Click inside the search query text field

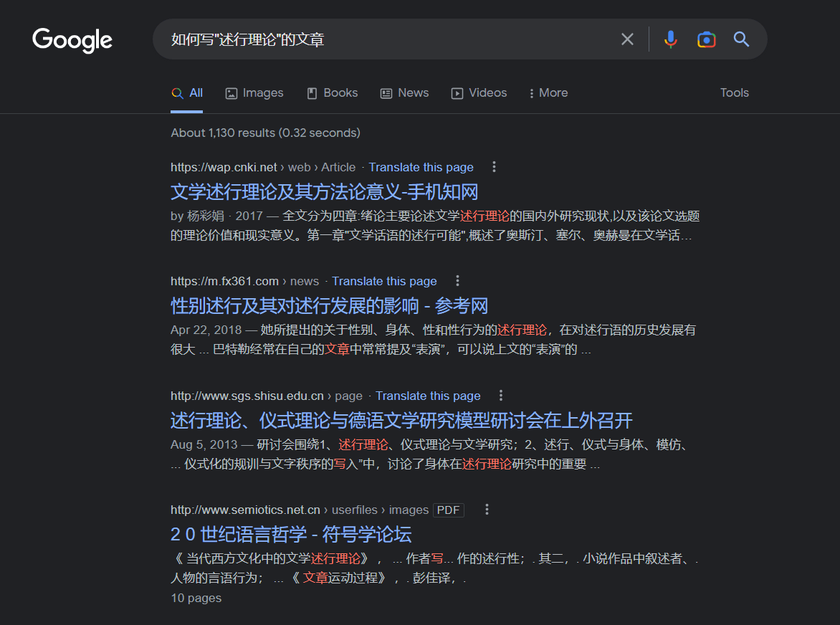(387, 39)
